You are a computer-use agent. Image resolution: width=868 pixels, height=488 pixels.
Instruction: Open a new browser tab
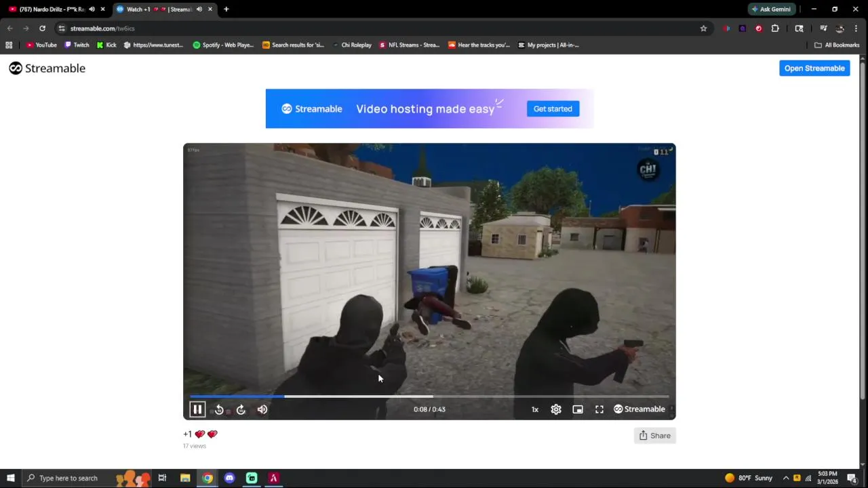coord(226,9)
